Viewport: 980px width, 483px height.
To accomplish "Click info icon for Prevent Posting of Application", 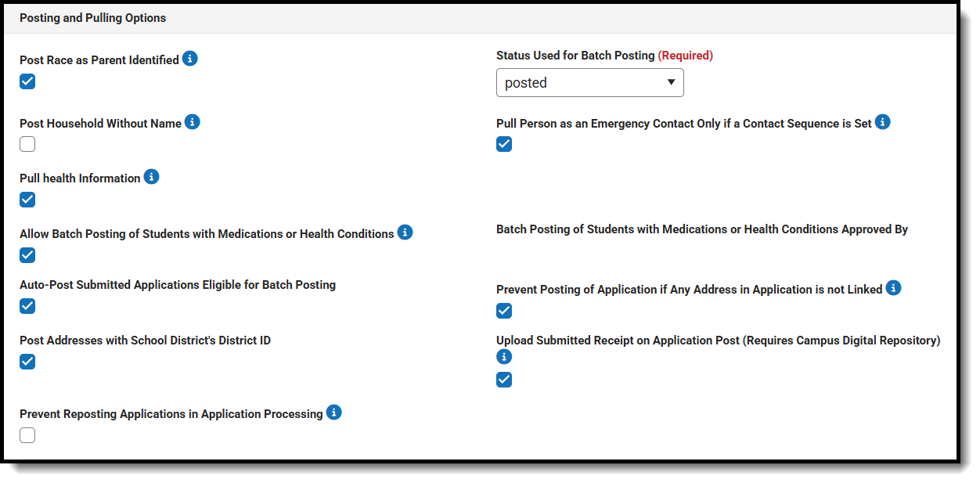I will click(893, 288).
